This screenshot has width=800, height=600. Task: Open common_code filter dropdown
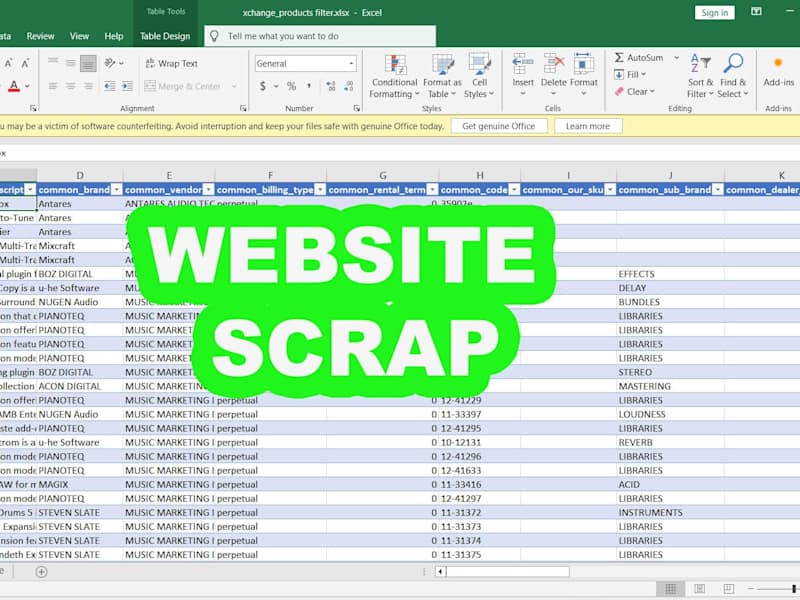[514, 190]
